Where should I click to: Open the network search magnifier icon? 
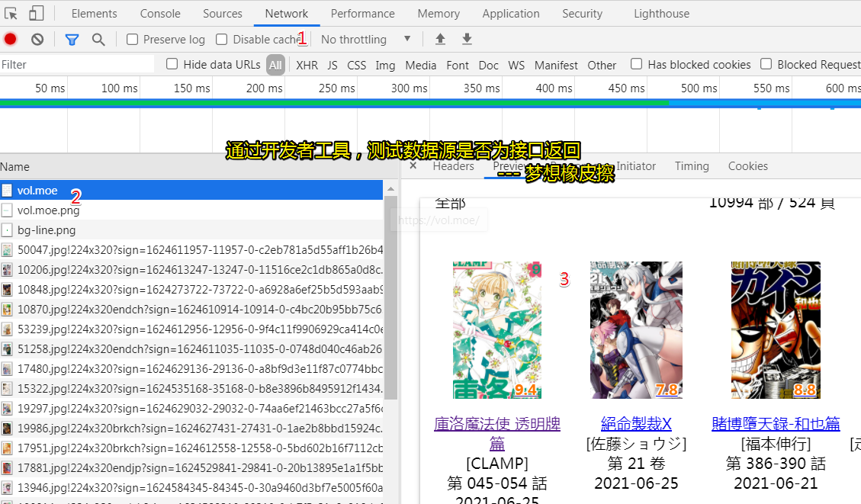pyautogui.click(x=98, y=40)
